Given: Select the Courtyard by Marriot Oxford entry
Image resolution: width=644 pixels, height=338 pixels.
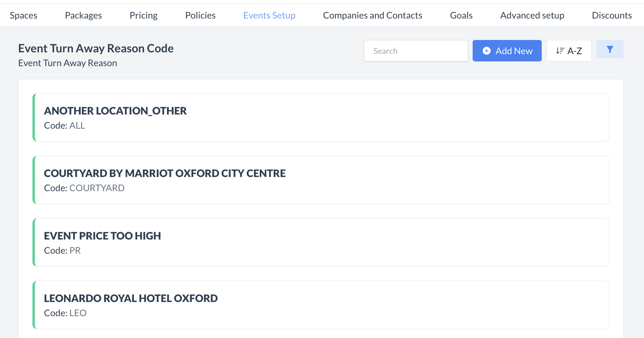Looking at the screenshot, I should pyautogui.click(x=320, y=180).
